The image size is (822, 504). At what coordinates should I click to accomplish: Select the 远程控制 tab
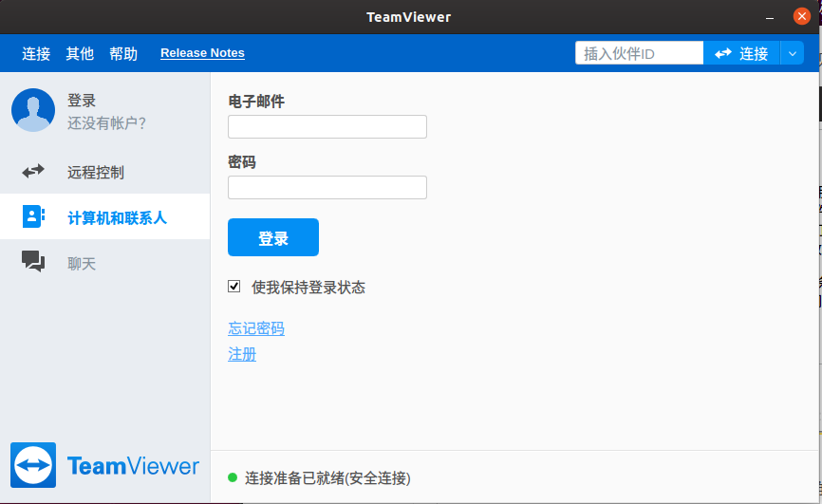point(104,172)
